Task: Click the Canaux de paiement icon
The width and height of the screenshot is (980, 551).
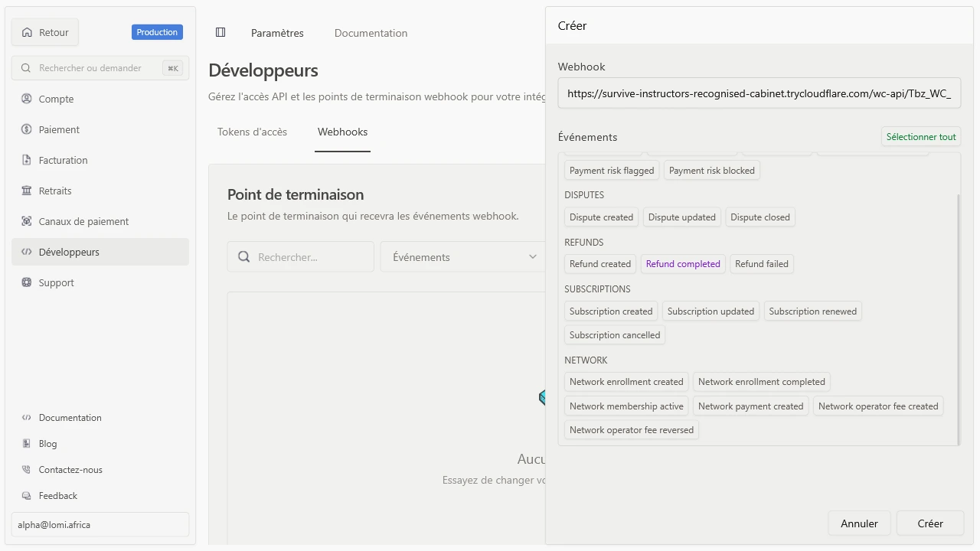Action: [27, 221]
